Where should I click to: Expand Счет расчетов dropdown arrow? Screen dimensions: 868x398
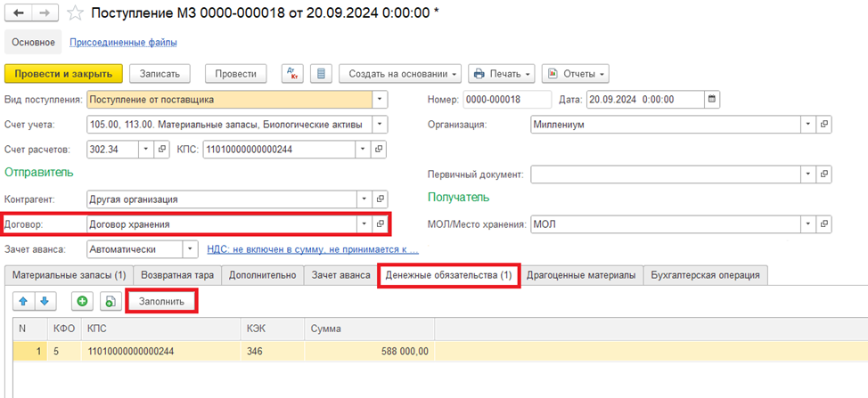click(146, 149)
